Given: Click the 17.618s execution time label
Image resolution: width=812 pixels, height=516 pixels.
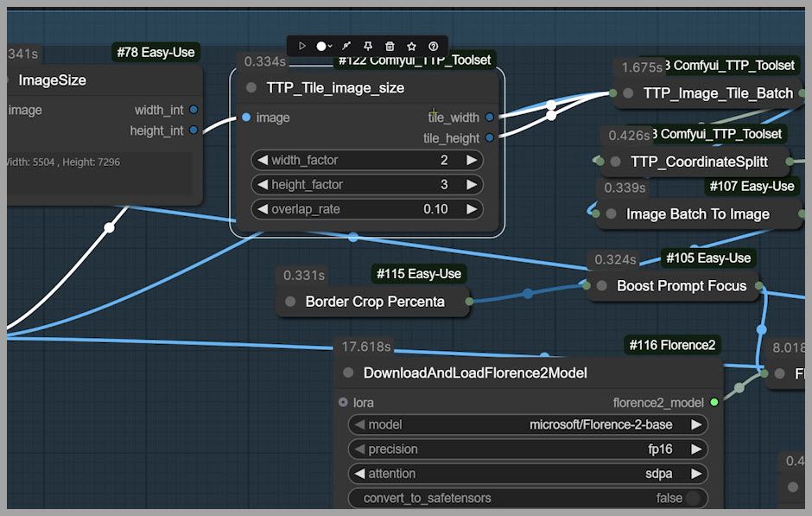Looking at the screenshot, I should (x=365, y=346).
